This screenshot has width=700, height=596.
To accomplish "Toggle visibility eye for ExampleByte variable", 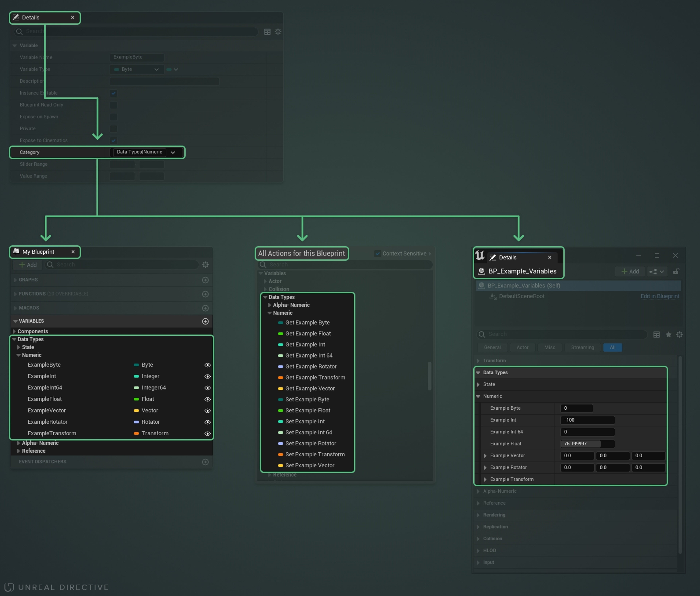I will coord(207,365).
